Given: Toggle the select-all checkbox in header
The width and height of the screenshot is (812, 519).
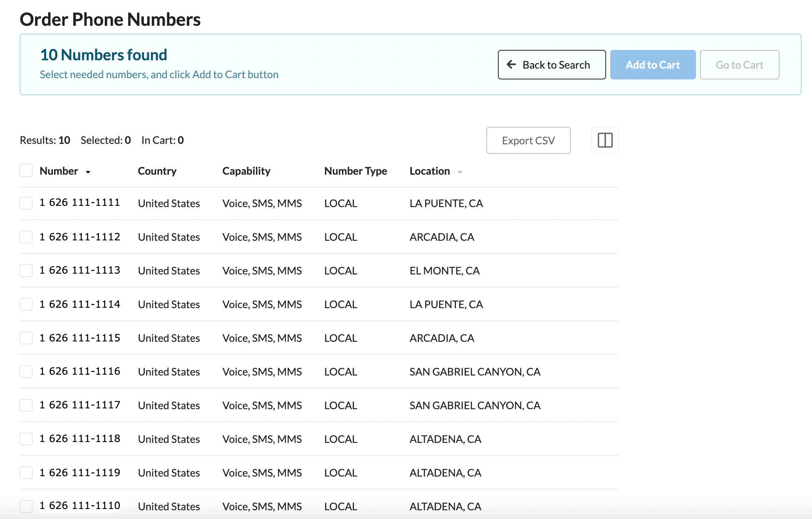Looking at the screenshot, I should 26,171.
